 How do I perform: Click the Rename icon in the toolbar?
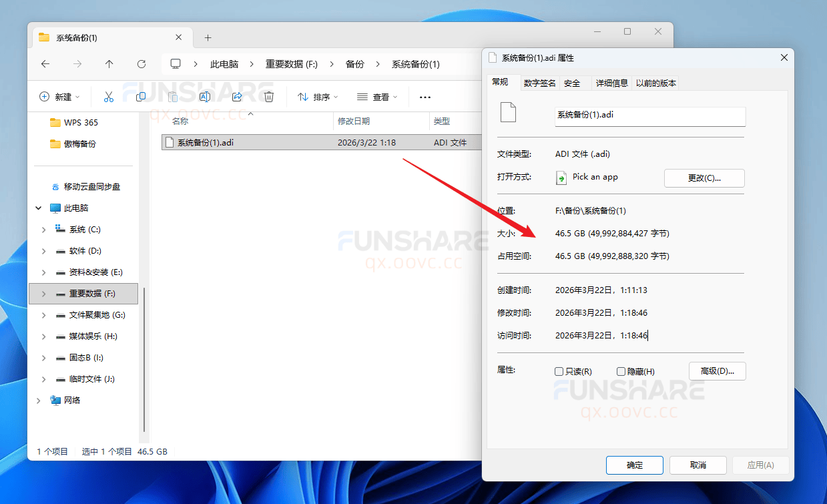204,97
